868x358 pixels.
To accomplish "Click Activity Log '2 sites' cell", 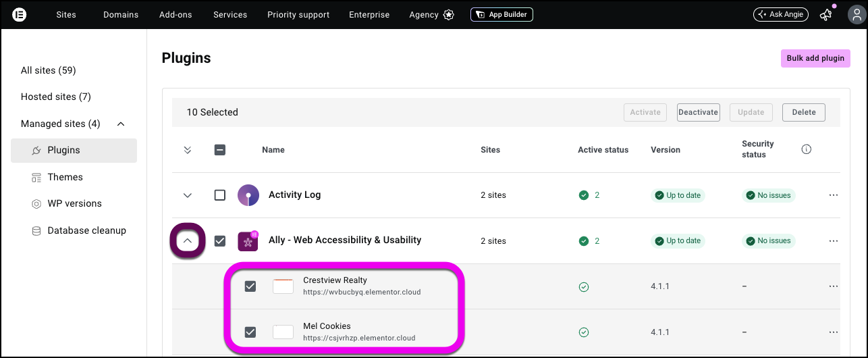I will point(493,195).
